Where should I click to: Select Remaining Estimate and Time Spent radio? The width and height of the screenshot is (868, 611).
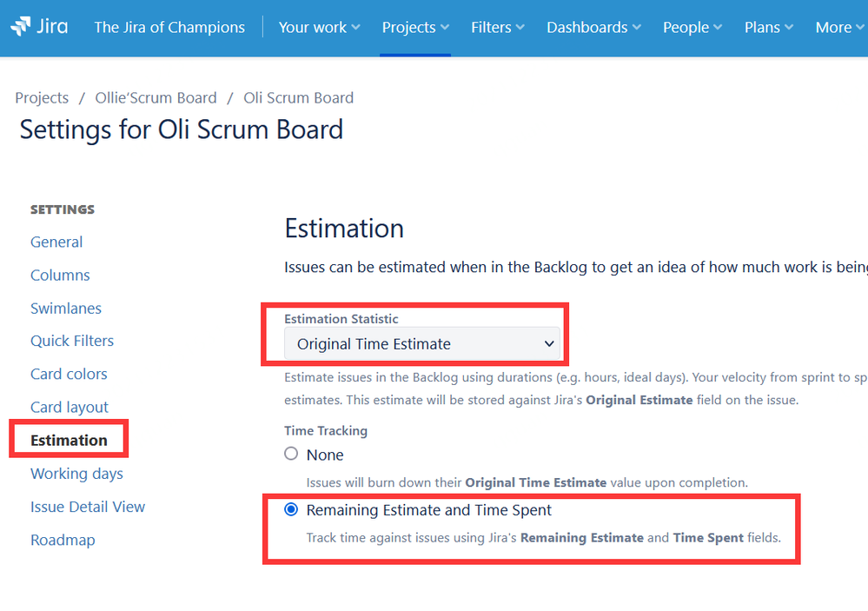(x=291, y=509)
